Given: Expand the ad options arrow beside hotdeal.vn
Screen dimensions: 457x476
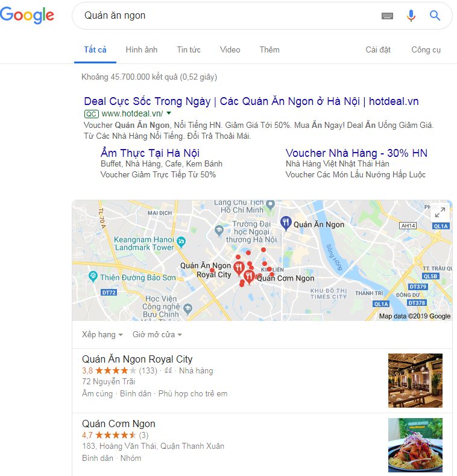Looking at the screenshot, I should 169,113.
